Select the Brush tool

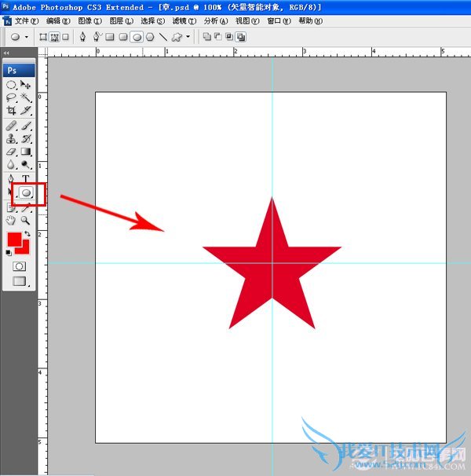[x=26, y=126]
